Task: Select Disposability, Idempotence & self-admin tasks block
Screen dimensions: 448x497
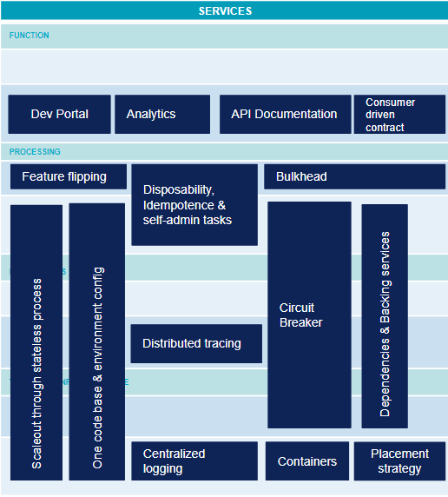Action: coord(194,205)
